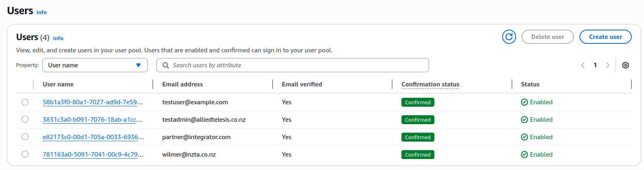Image resolution: width=644 pixels, height=170 pixels.
Task: Click Confirmed badge for partner@integrator.com
Action: [417, 137]
